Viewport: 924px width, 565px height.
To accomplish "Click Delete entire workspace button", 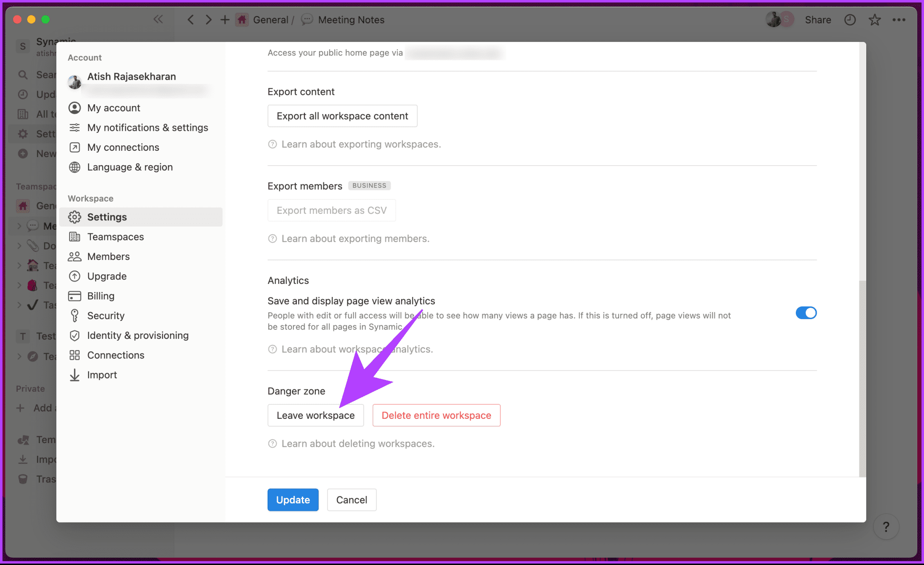I will pyautogui.click(x=436, y=415).
